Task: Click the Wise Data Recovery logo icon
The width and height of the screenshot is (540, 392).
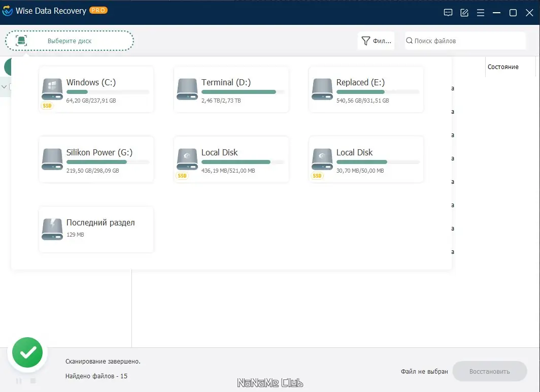Action: click(7, 11)
